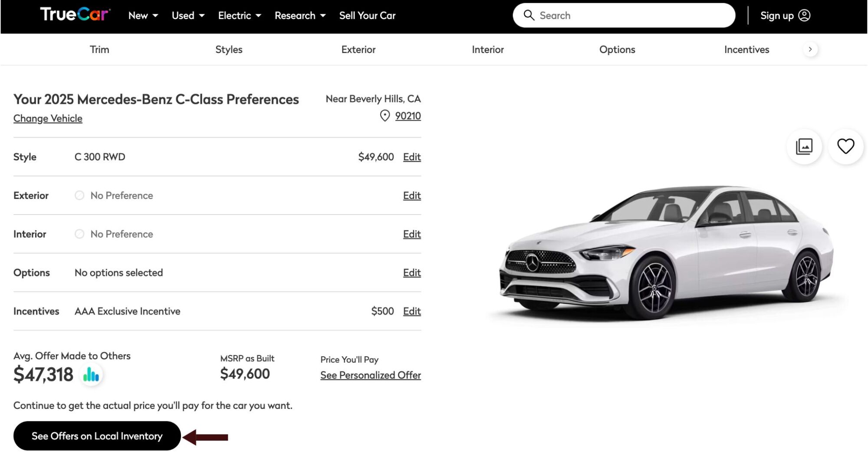
Task: Save vehicle with heart icon
Action: pos(845,146)
